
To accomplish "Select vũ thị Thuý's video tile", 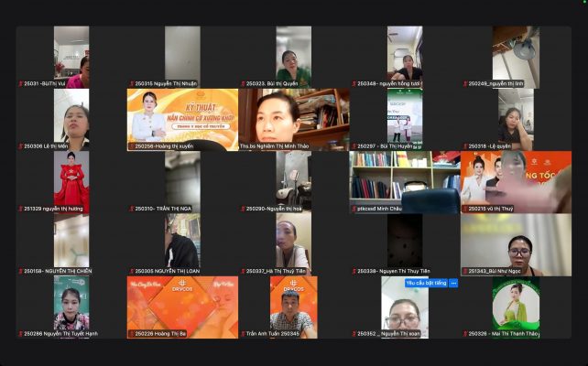I will tap(516, 179).
